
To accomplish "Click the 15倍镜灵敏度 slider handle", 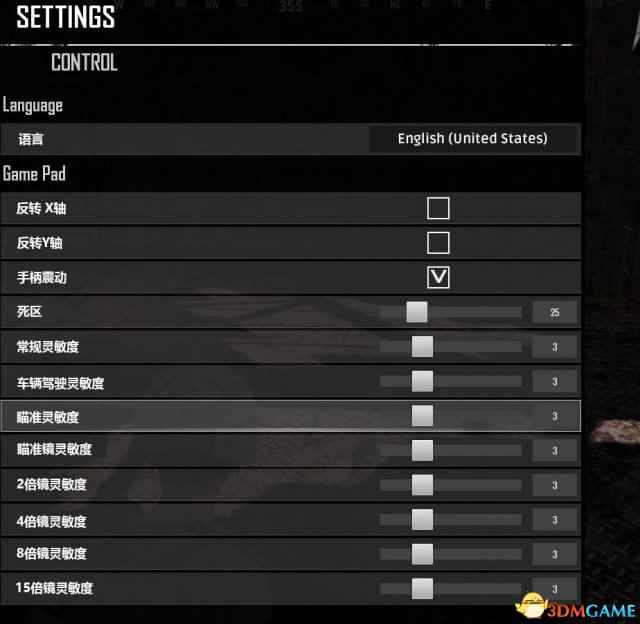I will (x=422, y=588).
